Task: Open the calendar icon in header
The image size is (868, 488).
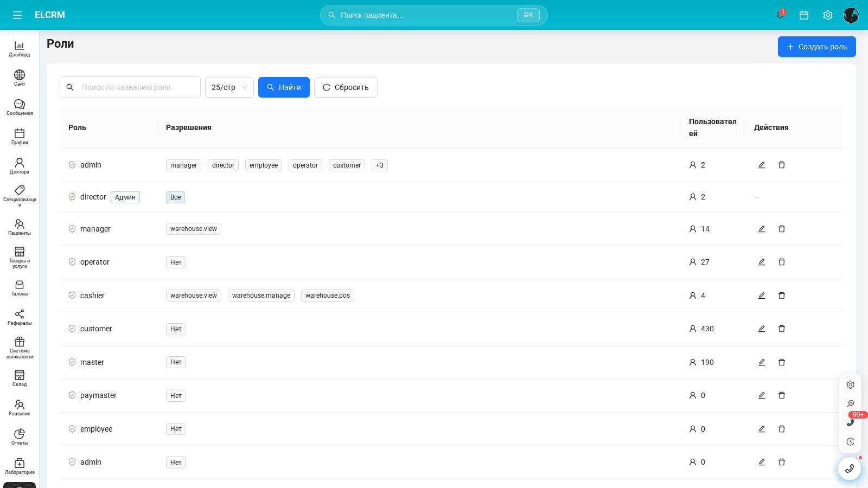Action: 804,15
